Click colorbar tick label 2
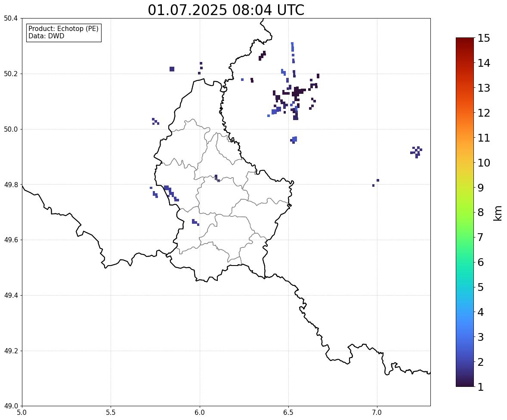Viewport: 507px width, 420px height. (481, 362)
